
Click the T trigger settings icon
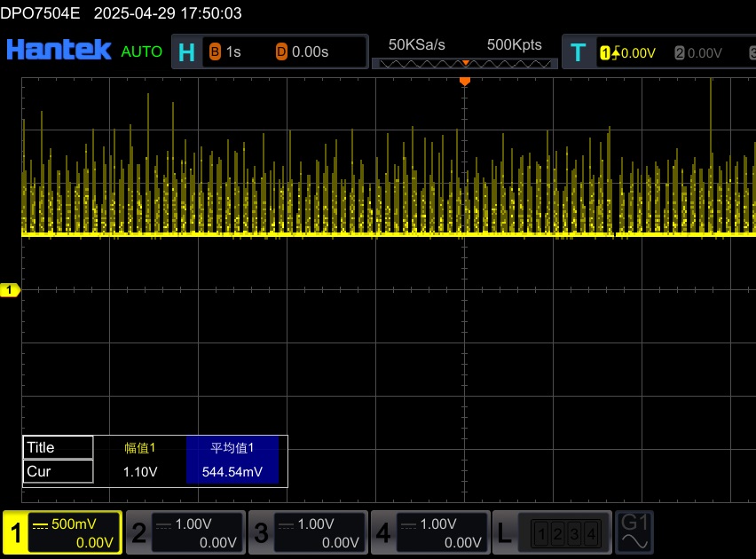579,52
